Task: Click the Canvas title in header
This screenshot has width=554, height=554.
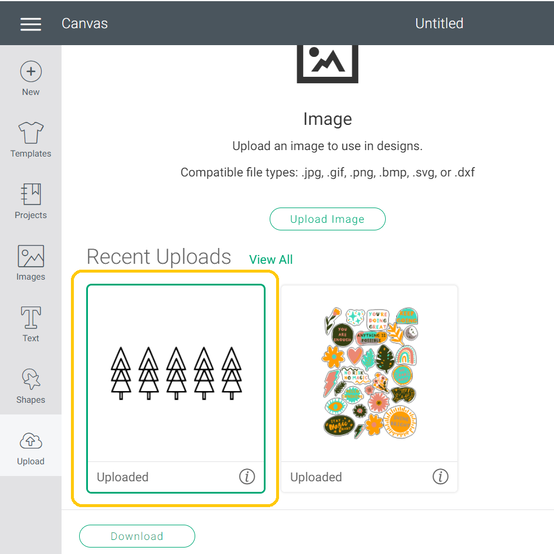Action: 84,24
